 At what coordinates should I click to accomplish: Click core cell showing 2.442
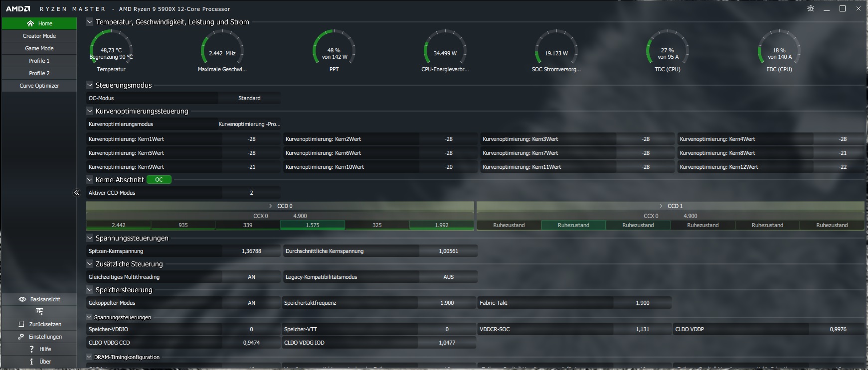click(119, 225)
